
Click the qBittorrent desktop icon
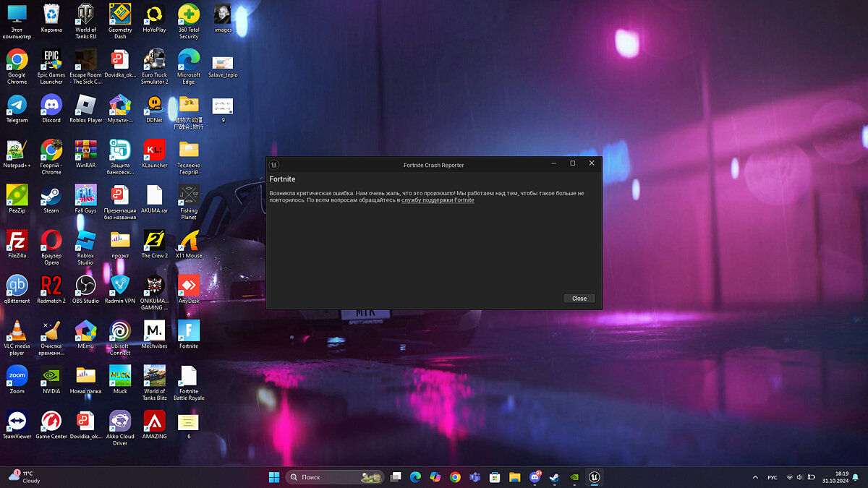(17, 288)
